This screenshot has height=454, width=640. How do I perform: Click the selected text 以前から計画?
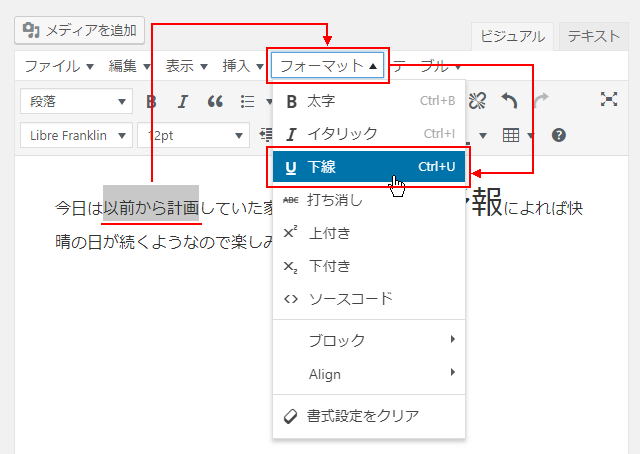[151, 208]
